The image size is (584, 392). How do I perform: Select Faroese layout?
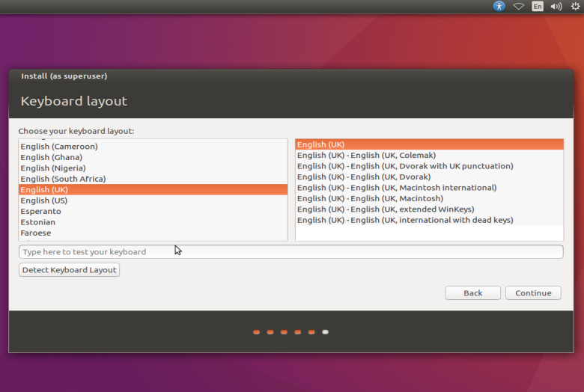point(153,233)
